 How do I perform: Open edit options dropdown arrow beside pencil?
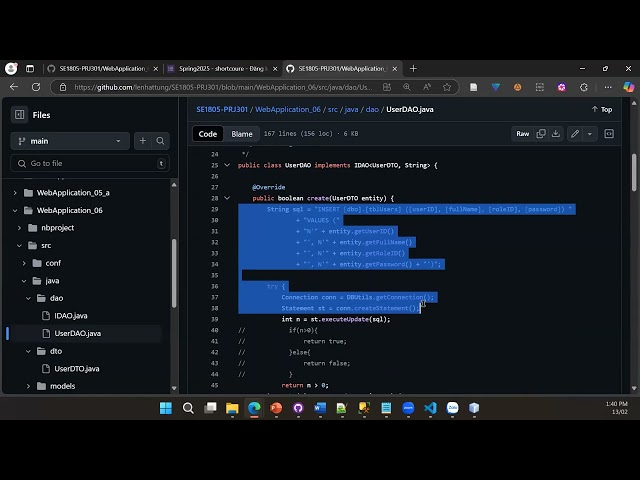click(590, 133)
